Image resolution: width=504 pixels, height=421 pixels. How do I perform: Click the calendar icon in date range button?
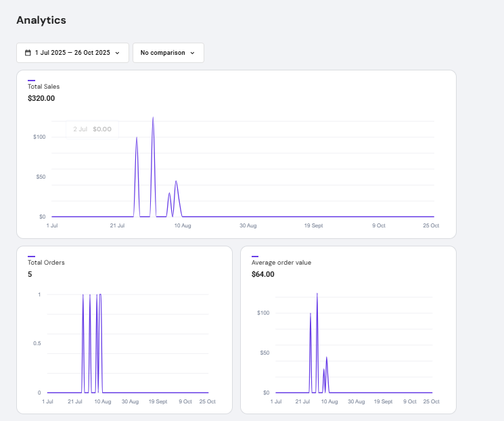click(28, 53)
